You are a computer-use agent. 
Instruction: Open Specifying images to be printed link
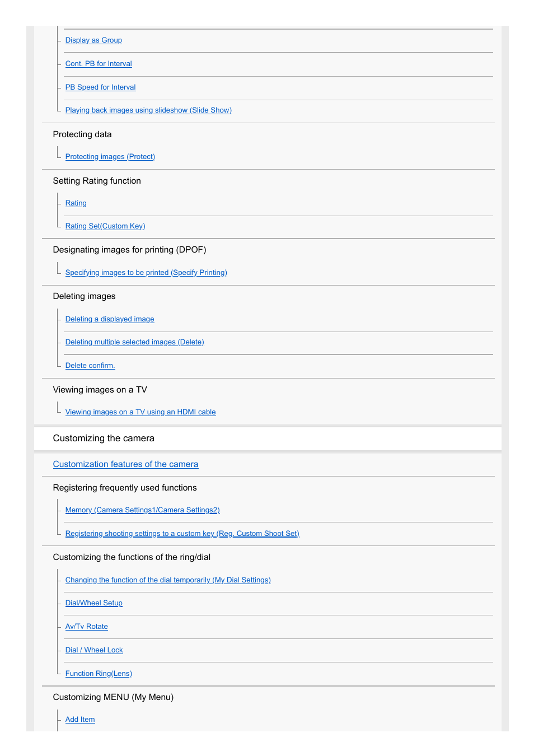(x=146, y=273)
